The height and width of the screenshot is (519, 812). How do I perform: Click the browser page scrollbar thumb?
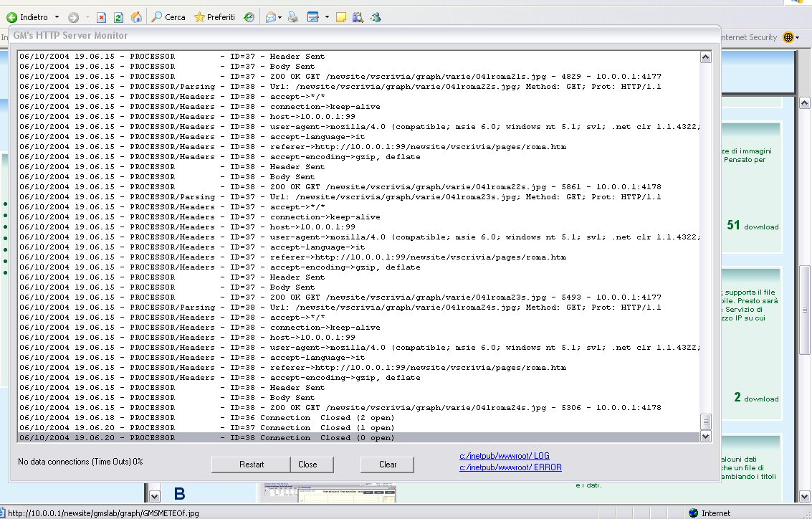[x=804, y=310]
